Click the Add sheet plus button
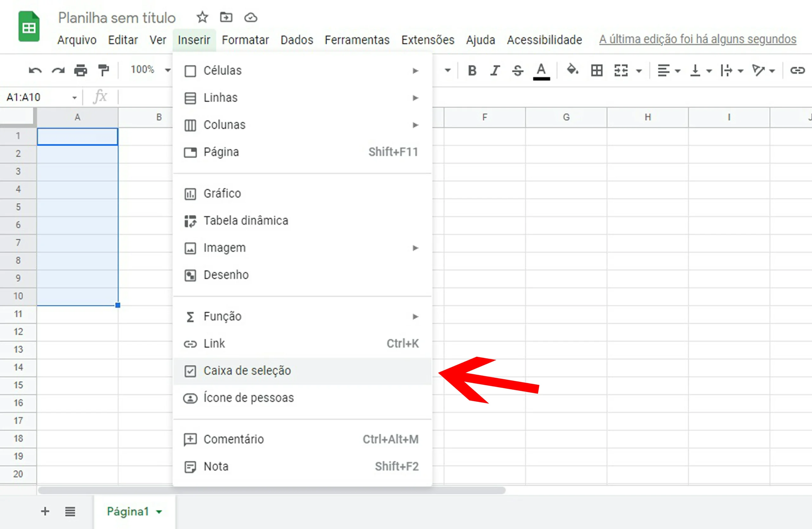Screen dimensions: 812x529 pyautogui.click(x=45, y=511)
